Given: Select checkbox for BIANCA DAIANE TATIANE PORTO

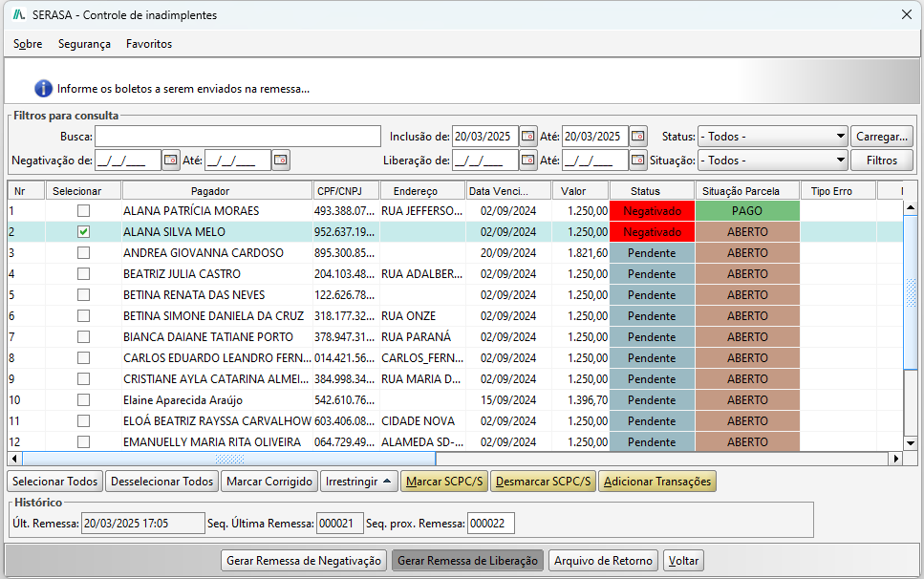Looking at the screenshot, I should (x=84, y=337).
